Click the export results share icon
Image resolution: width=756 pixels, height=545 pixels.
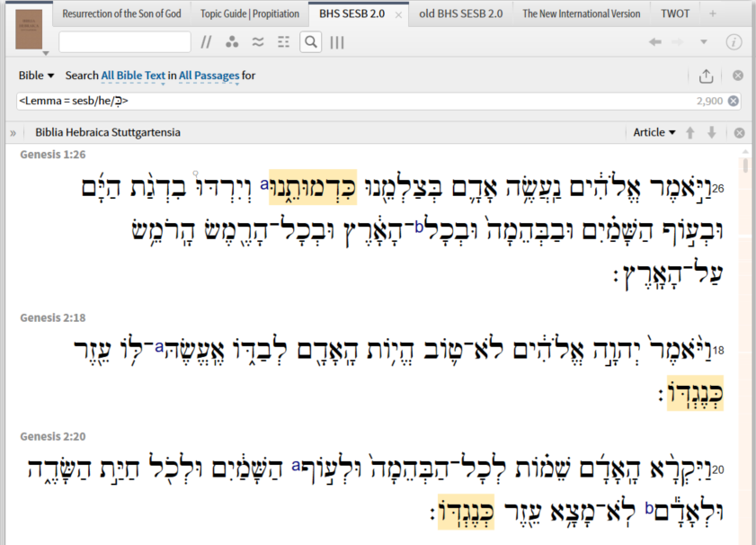pyautogui.click(x=706, y=76)
